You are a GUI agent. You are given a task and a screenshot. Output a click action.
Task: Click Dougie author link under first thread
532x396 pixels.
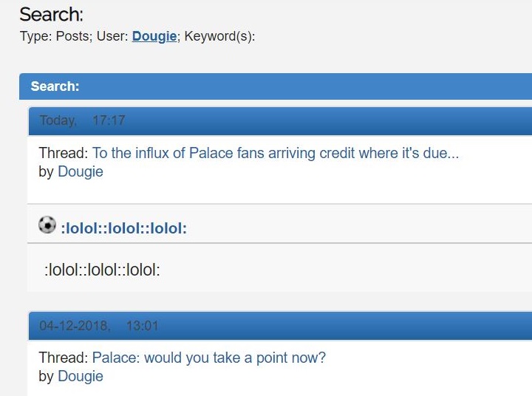click(x=81, y=171)
